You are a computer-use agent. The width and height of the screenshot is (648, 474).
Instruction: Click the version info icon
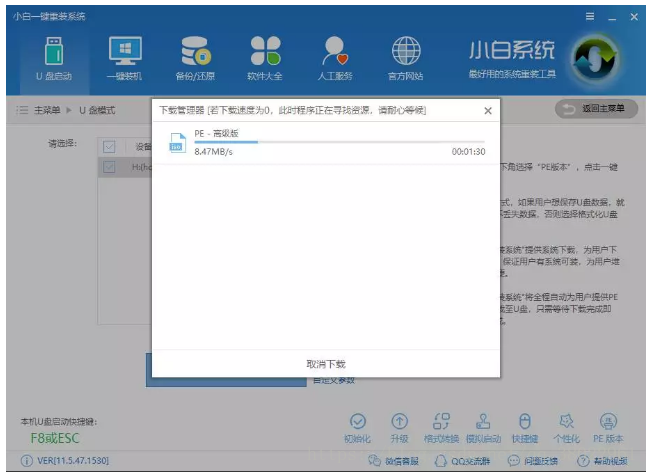[26, 460]
